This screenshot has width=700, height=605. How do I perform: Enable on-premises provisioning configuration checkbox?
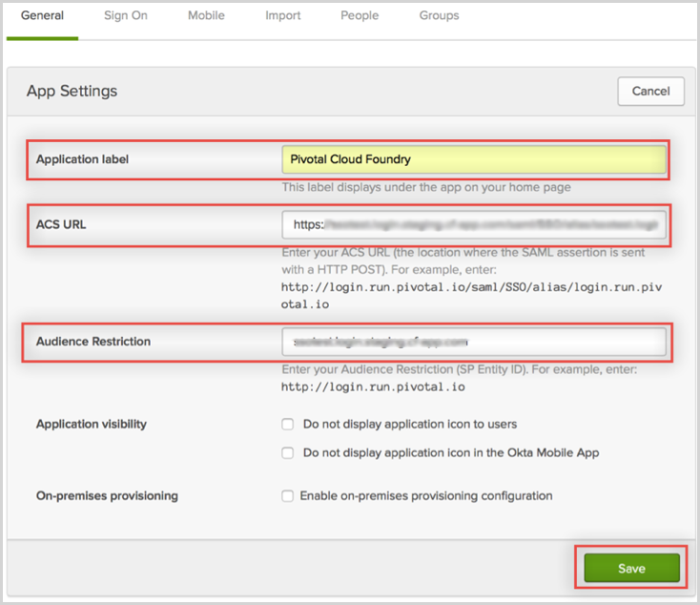click(x=288, y=496)
